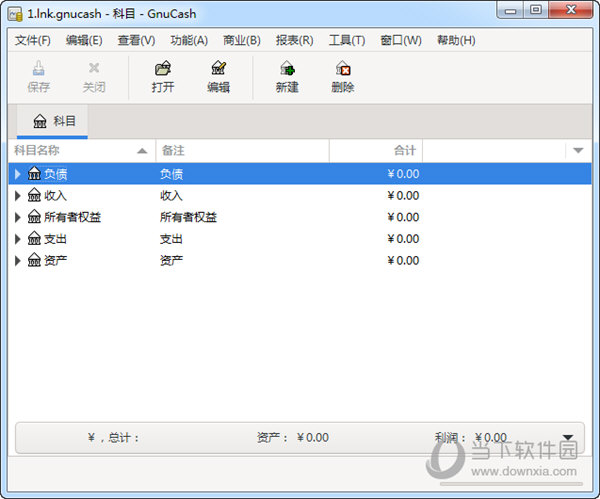Click the ¥，总计: summary label
The height and width of the screenshot is (499, 600).
[113, 437]
